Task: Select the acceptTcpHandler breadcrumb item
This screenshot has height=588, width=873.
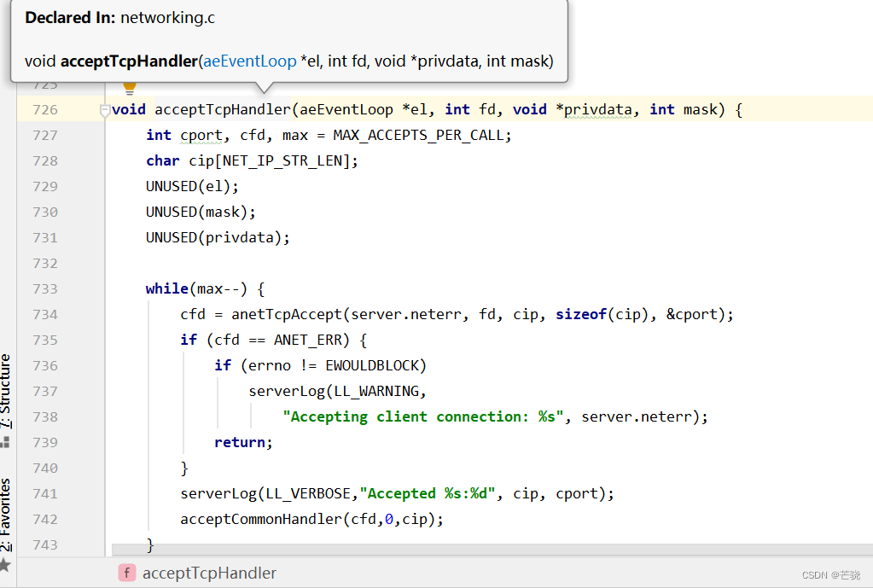Action: tap(209, 573)
